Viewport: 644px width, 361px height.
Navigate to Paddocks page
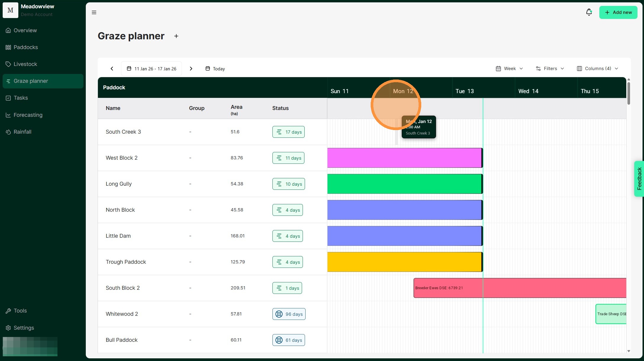(25, 47)
